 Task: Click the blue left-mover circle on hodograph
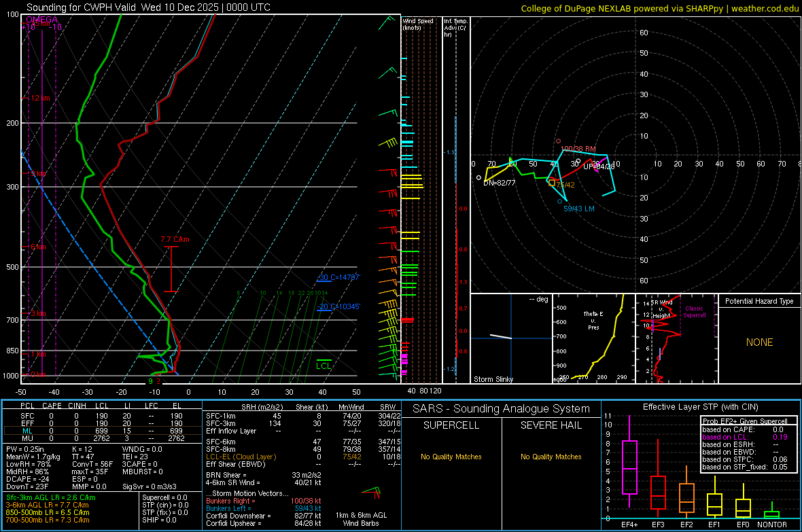(x=559, y=202)
